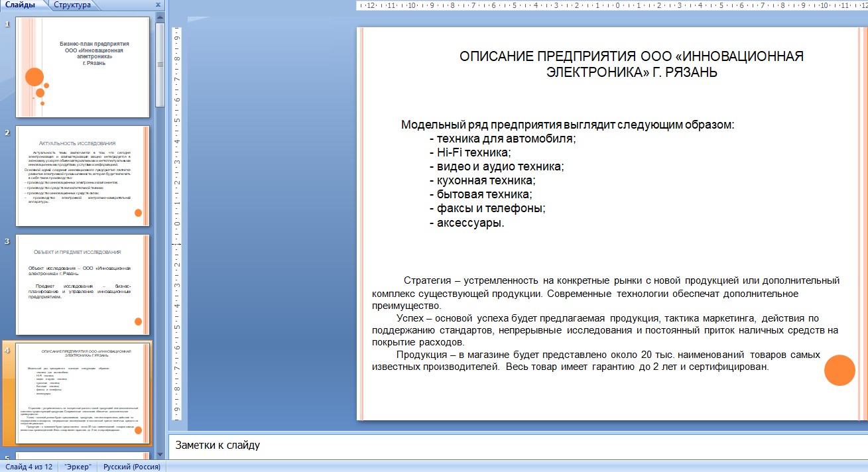This screenshot has height=472, width=868.
Task: Click the paragraph starting with Продукция
Action: point(596,361)
